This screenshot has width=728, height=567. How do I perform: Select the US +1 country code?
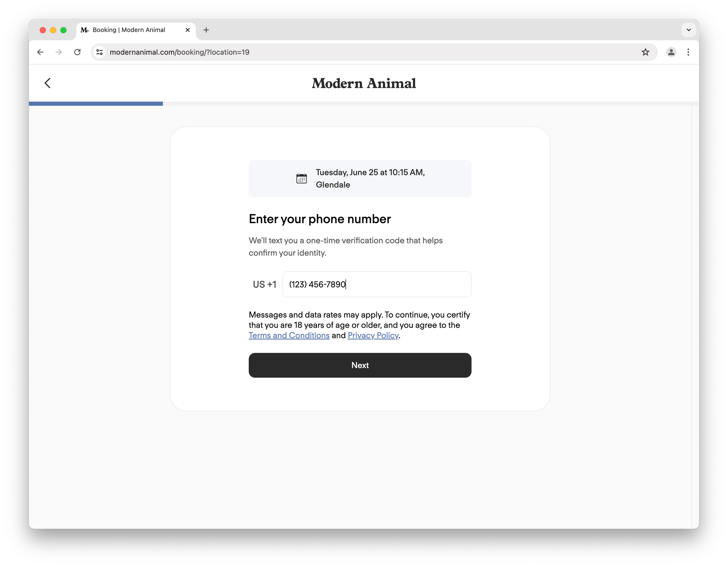point(264,284)
